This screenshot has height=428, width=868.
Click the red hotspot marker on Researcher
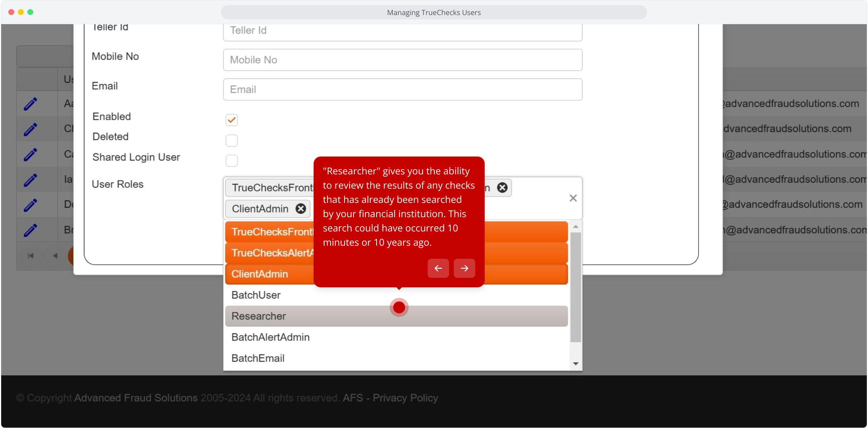point(399,307)
